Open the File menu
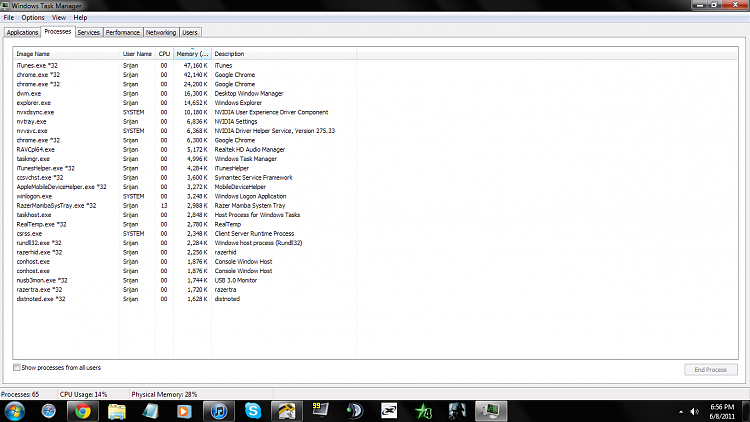750x422 pixels. (x=9, y=18)
